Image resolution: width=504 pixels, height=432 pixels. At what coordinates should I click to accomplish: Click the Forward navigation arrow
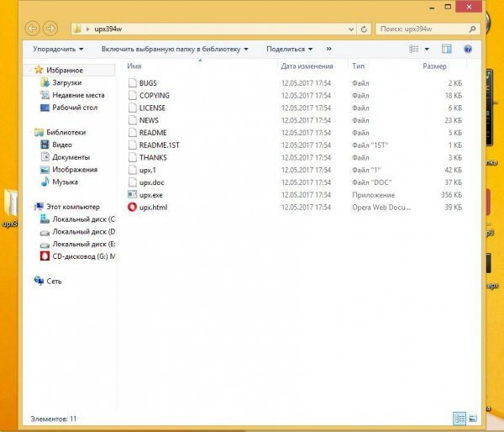tap(50, 29)
